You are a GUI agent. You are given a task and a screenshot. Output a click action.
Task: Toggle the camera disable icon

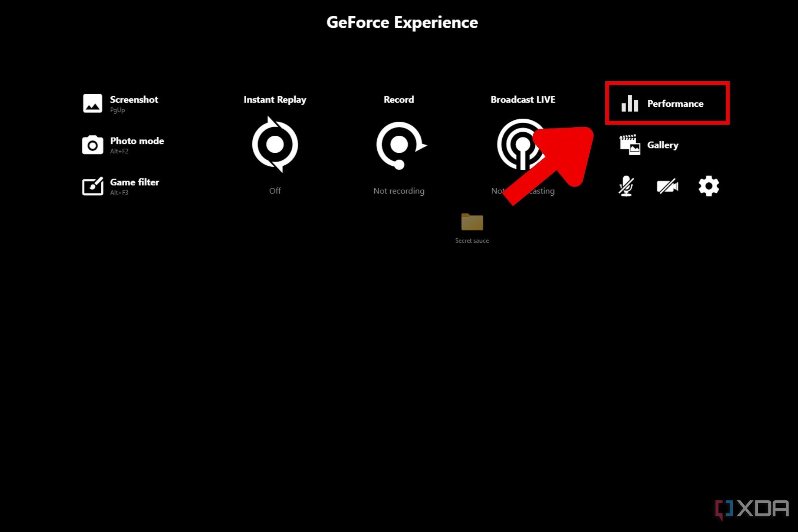click(x=668, y=186)
